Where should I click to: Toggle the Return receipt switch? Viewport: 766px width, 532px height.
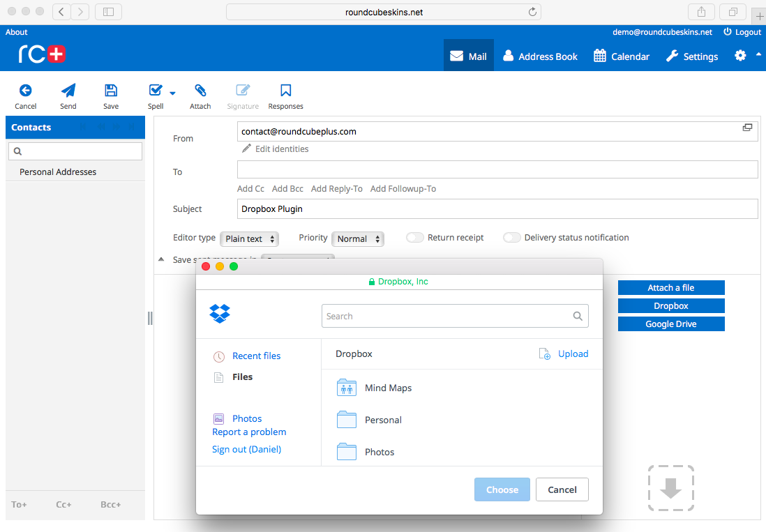(415, 237)
